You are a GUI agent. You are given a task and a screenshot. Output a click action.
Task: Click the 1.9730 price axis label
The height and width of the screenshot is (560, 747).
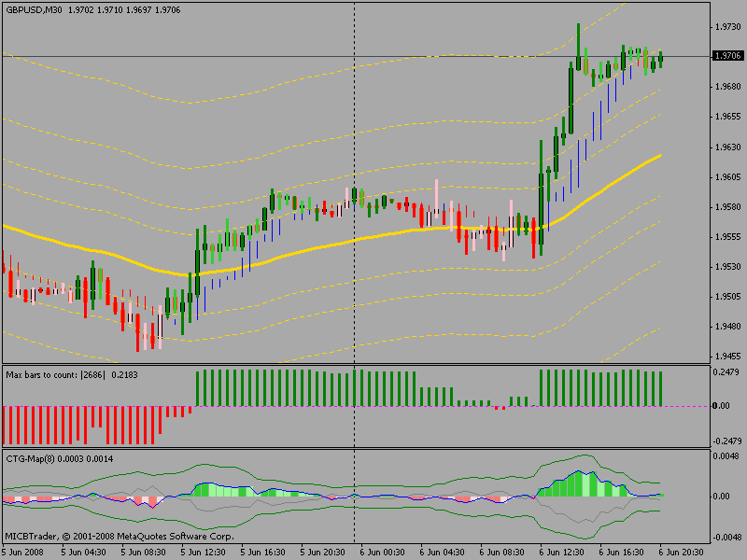pyautogui.click(x=726, y=26)
